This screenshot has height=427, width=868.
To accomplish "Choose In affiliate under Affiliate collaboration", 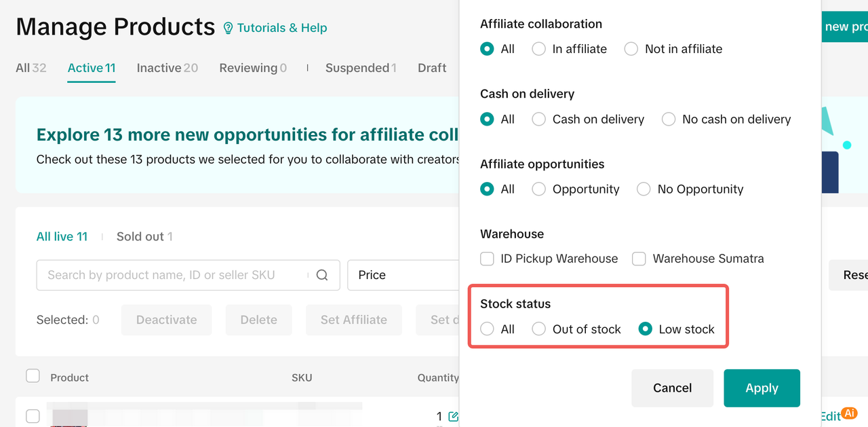I will [538, 49].
